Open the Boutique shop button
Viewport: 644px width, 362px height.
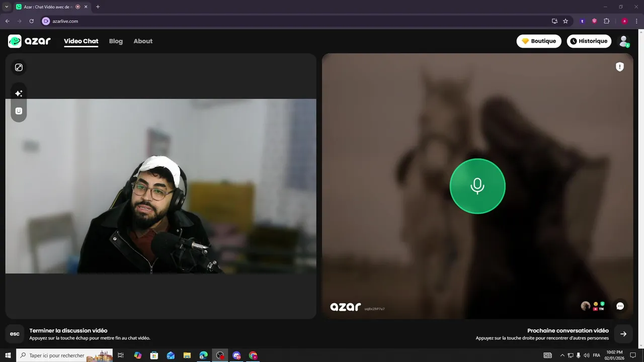[x=539, y=41]
